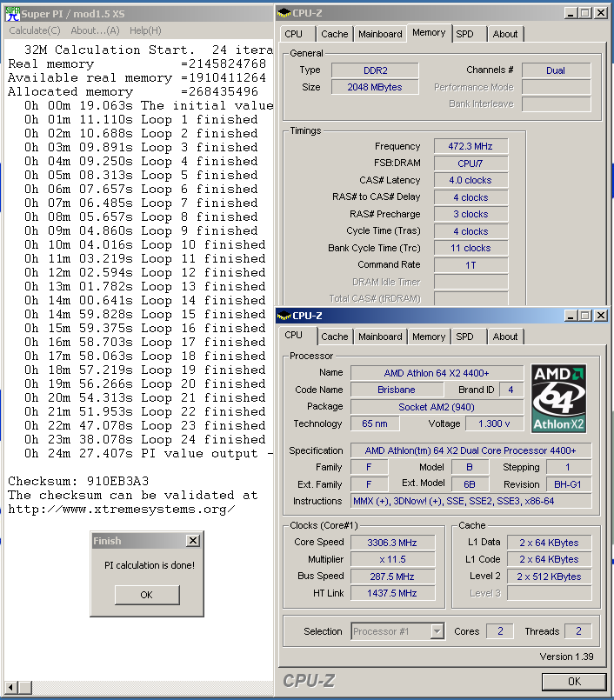Viewport: 614px width, 700px height.
Task: Open About tab in lower CPU-Z window
Action: (x=505, y=337)
